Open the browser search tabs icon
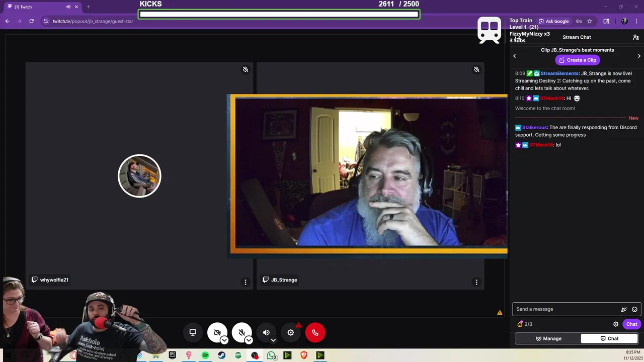Viewport: 644px width, 362px height. (606, 21)
